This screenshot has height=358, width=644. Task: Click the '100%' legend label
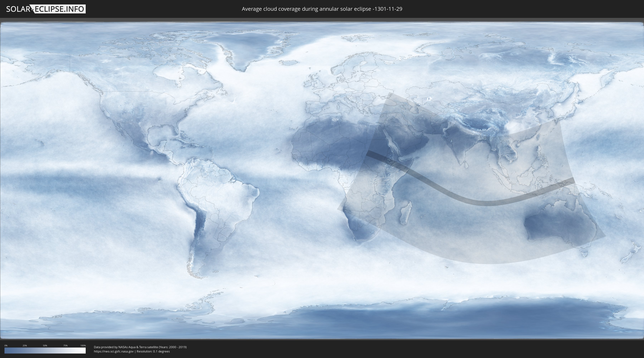pyautogui.click(x=83, y=345)
